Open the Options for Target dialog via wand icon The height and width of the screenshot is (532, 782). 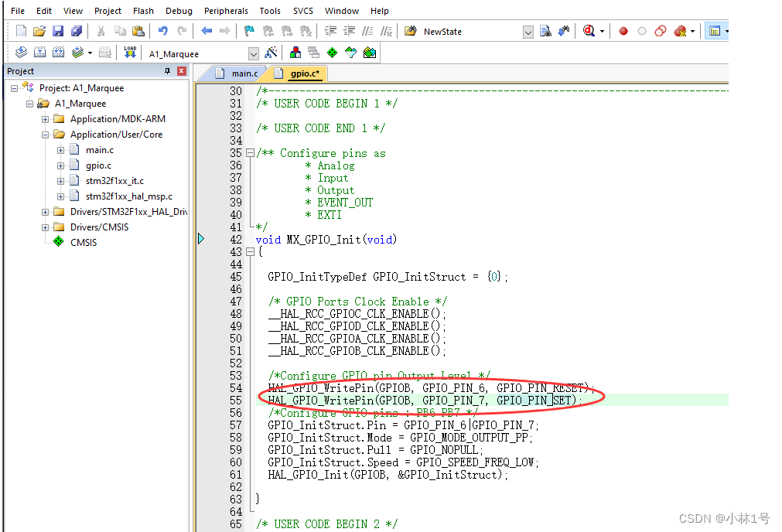(272, 53)
